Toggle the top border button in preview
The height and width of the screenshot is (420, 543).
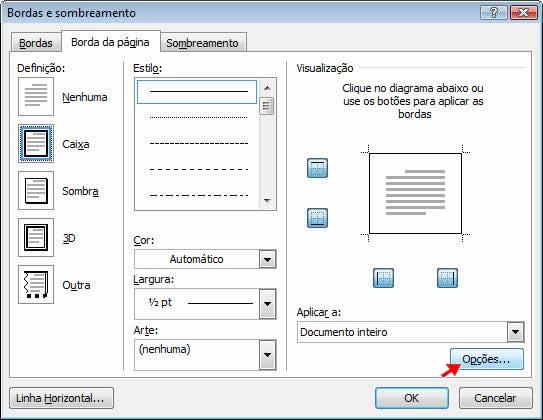[x=317, y=168]
